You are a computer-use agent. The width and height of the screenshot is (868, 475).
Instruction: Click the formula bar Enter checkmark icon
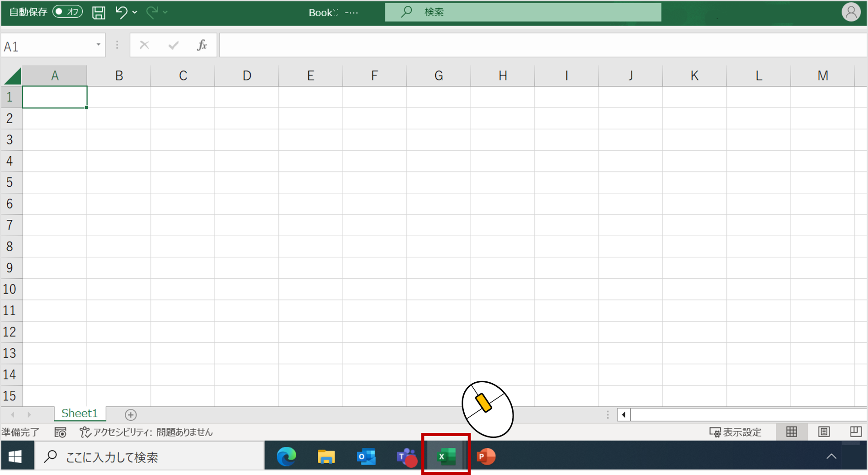173,45
